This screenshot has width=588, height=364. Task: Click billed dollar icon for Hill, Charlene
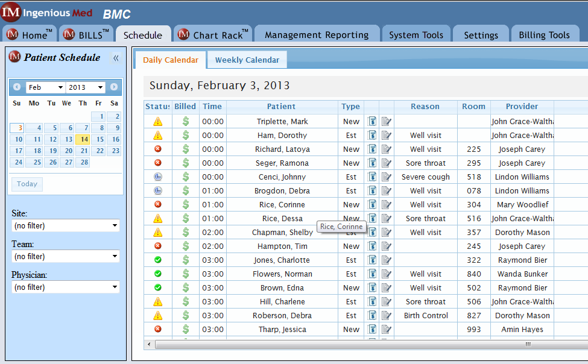pyautogui.click(x=186, y=302)
